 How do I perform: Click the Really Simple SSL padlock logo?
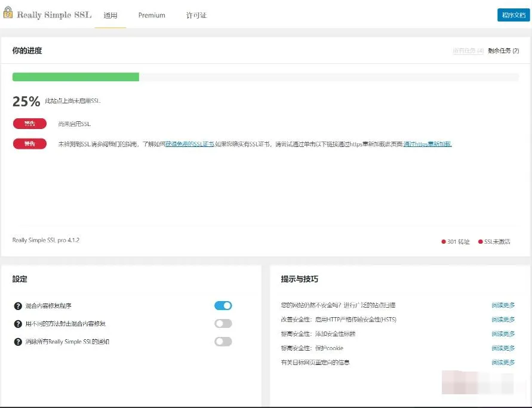(8, 13)
